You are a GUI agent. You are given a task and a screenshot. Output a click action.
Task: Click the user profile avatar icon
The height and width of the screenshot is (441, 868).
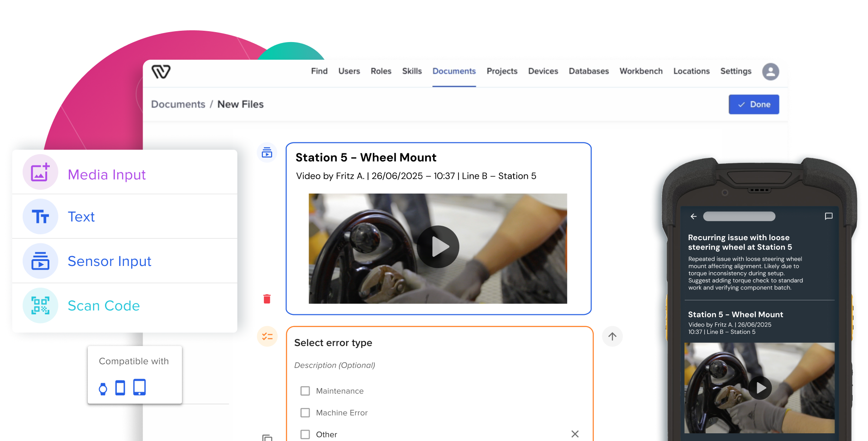pos(770,71)
